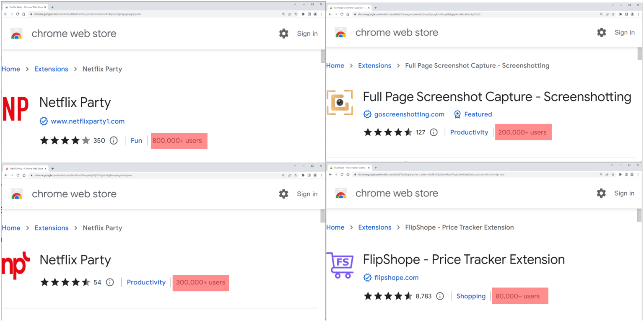Open the new tab plus button
The height and width of the screenshot is (323, 644).
[52, 7]
